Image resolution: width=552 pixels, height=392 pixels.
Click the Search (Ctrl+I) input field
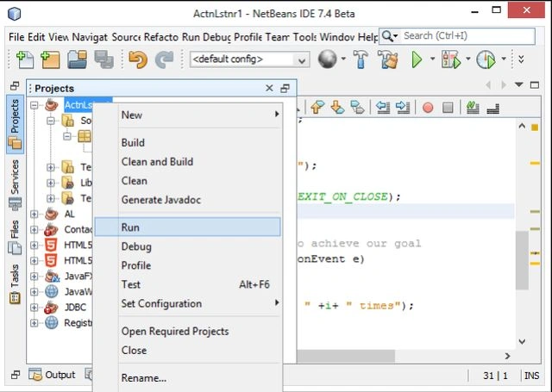(467, 36)
